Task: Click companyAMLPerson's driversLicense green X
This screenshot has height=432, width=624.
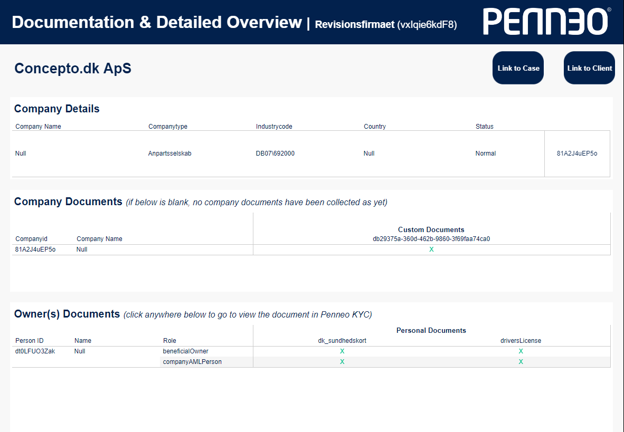Action: click(521, 362)
